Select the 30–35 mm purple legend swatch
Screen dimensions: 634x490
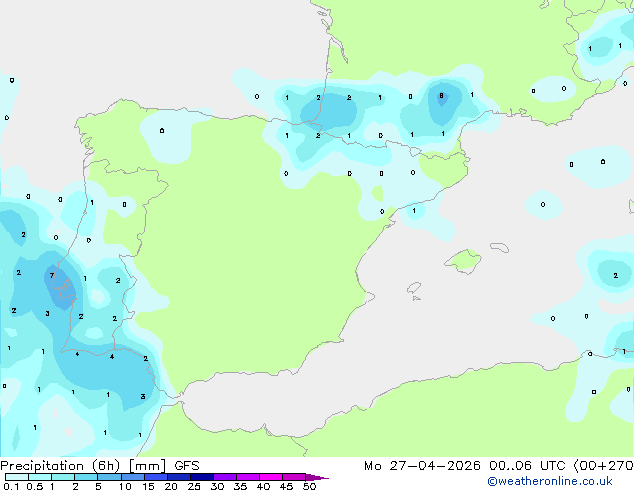(224, 477)
